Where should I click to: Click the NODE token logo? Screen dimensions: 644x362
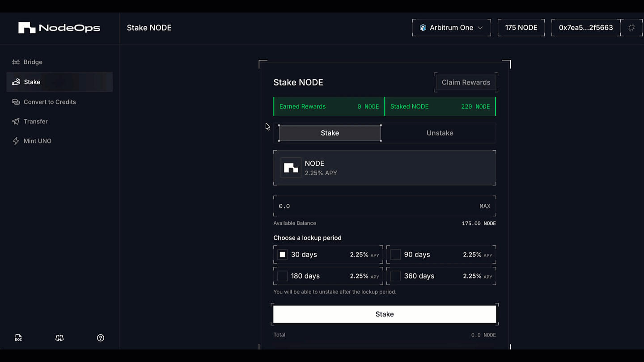pyautogui.click(x=291, y=168)
